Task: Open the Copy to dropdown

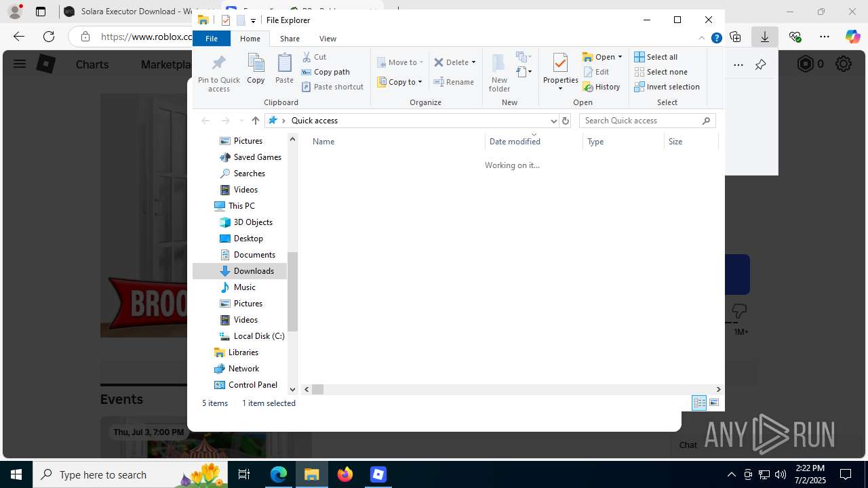Action: pyautogui.click(x=400, y=82)
